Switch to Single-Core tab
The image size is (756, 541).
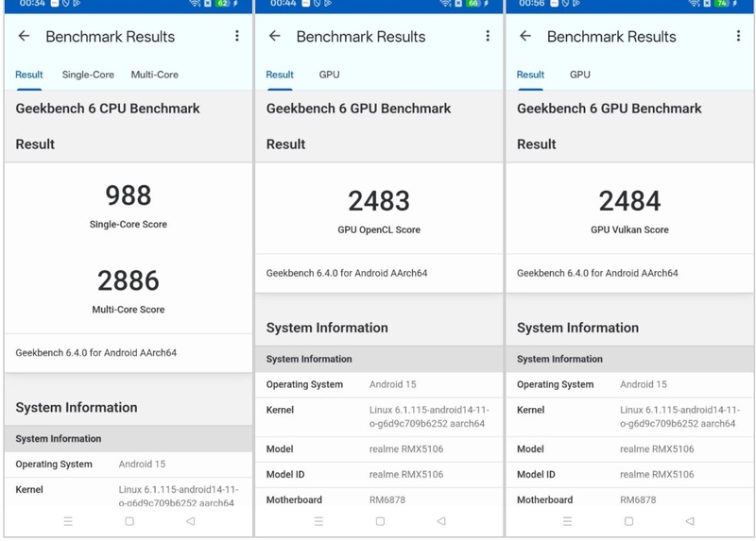(x=88, y=75)
